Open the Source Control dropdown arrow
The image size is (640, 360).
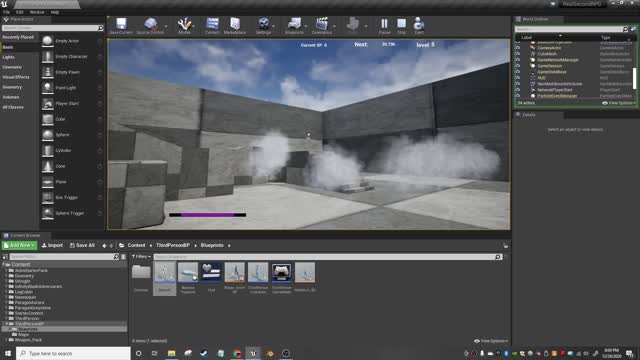pyautogui.click(x=166, y=26)
